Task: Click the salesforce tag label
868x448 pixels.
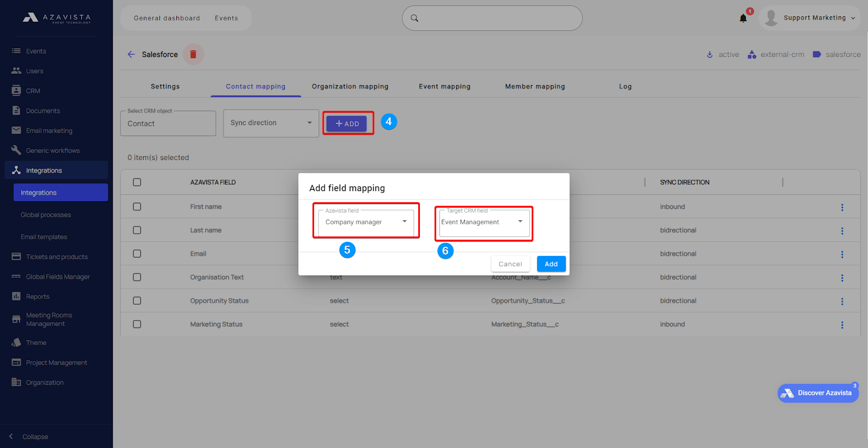Action: tap(843, 54)
